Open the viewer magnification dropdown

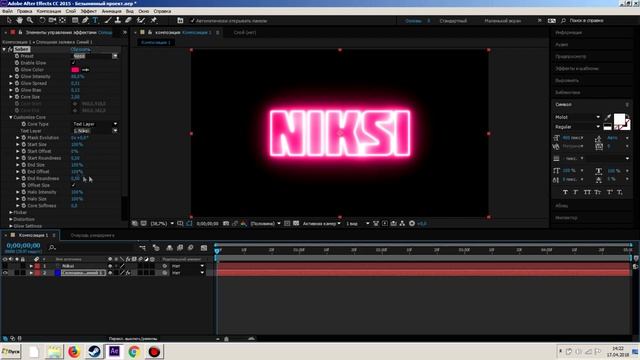(x=162, y=224)
